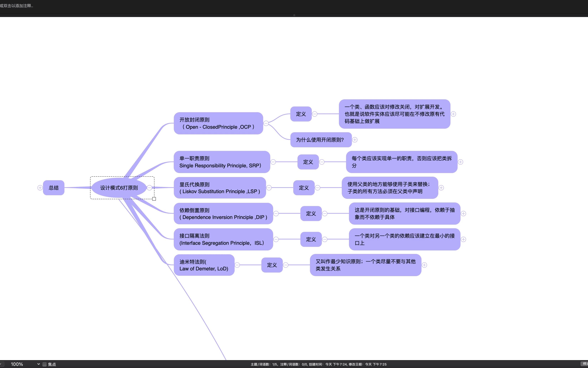The height and width of the screenshot is (368, 588).
Task: Collapse the 开放封闭原则 OCP node children
Action: coord(266,123)
